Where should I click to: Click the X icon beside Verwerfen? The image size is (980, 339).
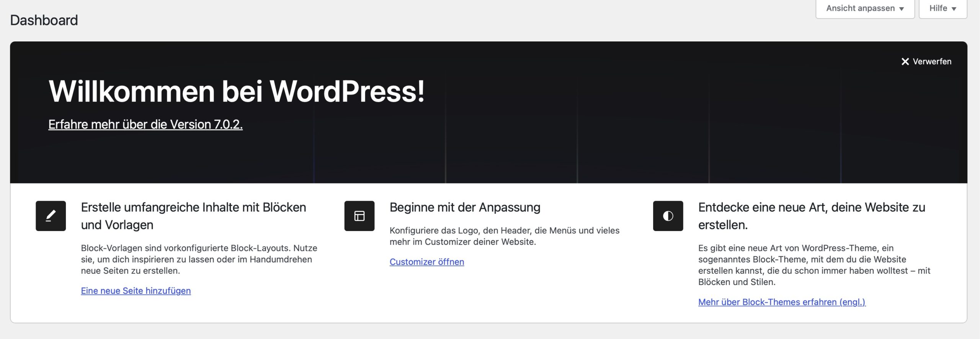[x=905, y=62]
